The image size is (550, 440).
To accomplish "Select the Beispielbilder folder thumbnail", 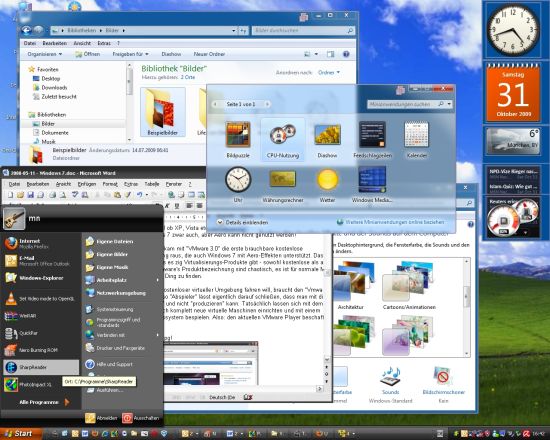I will click(x=162, y=112).
